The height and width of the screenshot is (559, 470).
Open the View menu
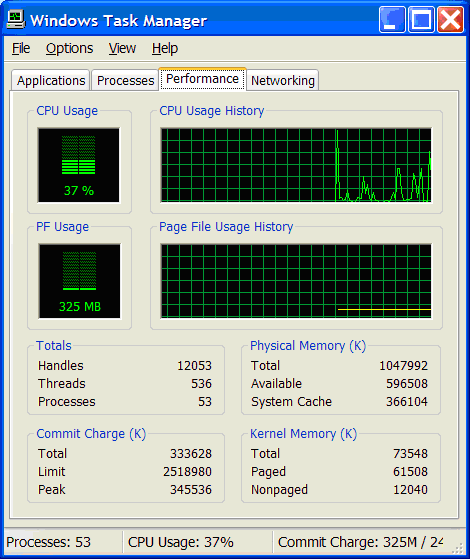pos(122,48)
